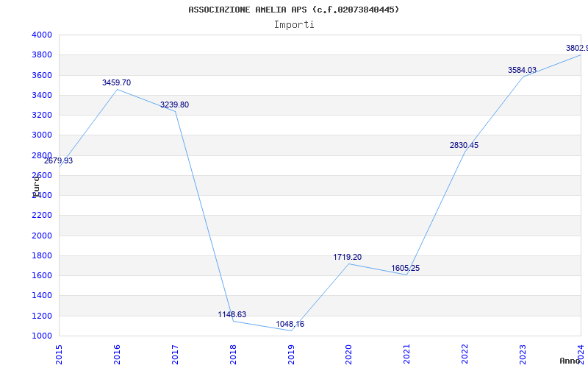
Task: Click the 2023 x-axis year label
Action: click(523, 354)
